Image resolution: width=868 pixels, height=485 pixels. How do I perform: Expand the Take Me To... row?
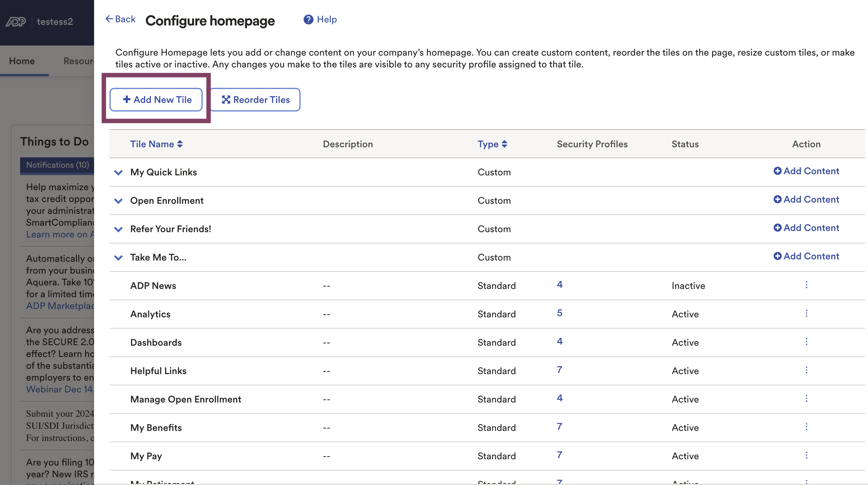pos(118,258)
